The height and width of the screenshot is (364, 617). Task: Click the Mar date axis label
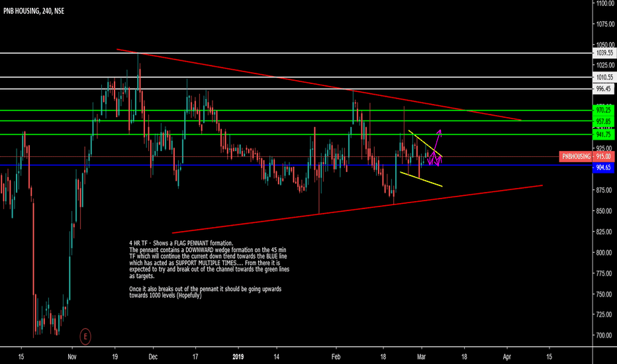click(422, 357)
